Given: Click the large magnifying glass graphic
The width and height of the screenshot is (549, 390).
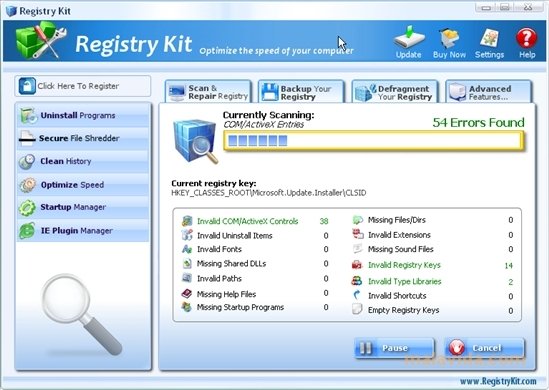Looking at the screenshot, I should (81, 314).
